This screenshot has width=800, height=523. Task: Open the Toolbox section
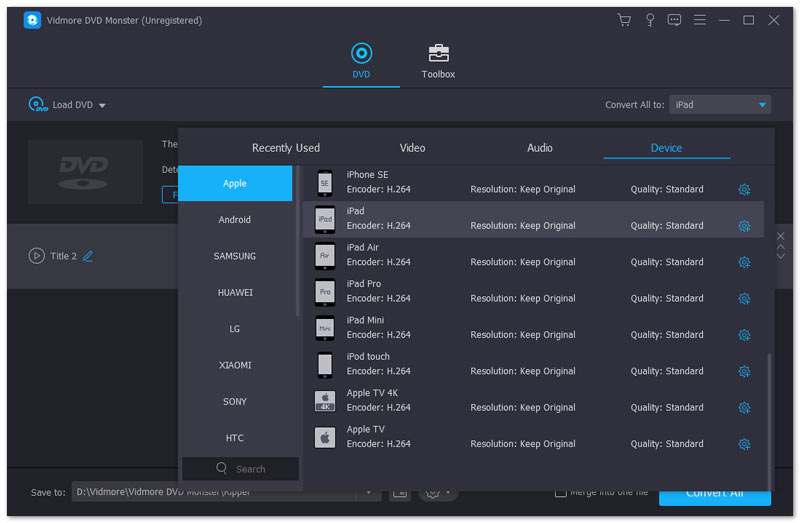tap(438, 62)
